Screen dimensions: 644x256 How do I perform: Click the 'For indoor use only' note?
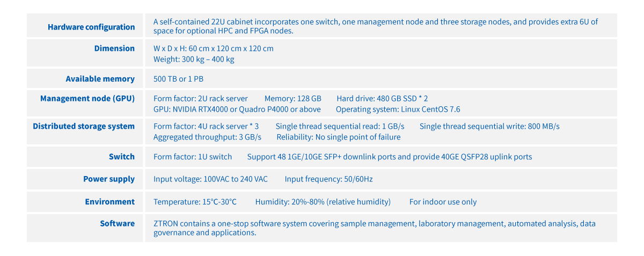443,202
